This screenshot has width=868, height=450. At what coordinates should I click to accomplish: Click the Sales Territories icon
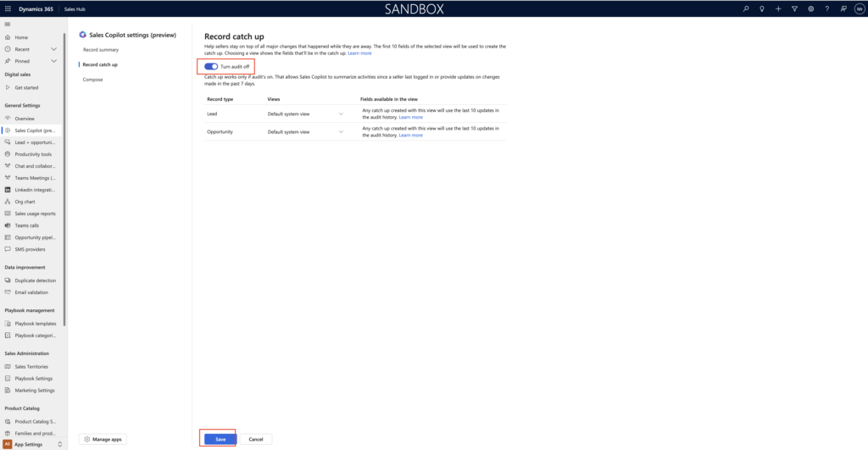pyautogui.click(x=8, y=366)
